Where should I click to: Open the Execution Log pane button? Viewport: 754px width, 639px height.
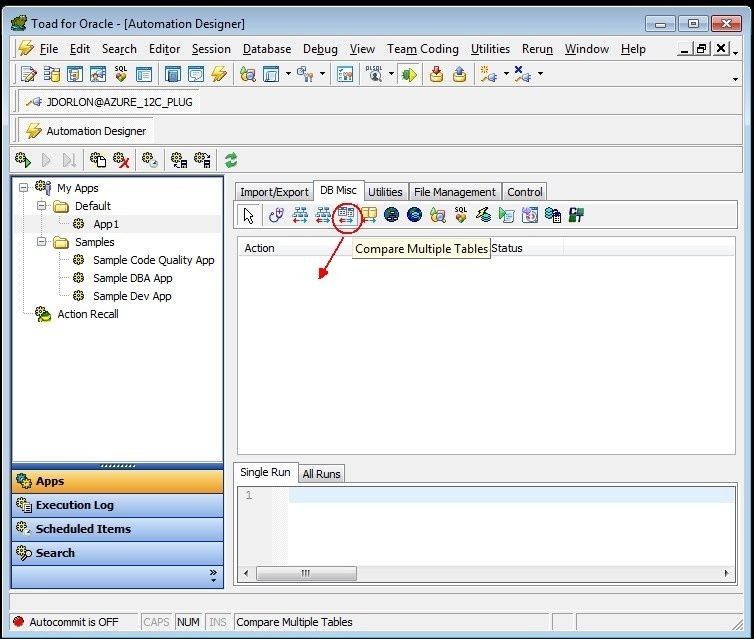(117, 505)
